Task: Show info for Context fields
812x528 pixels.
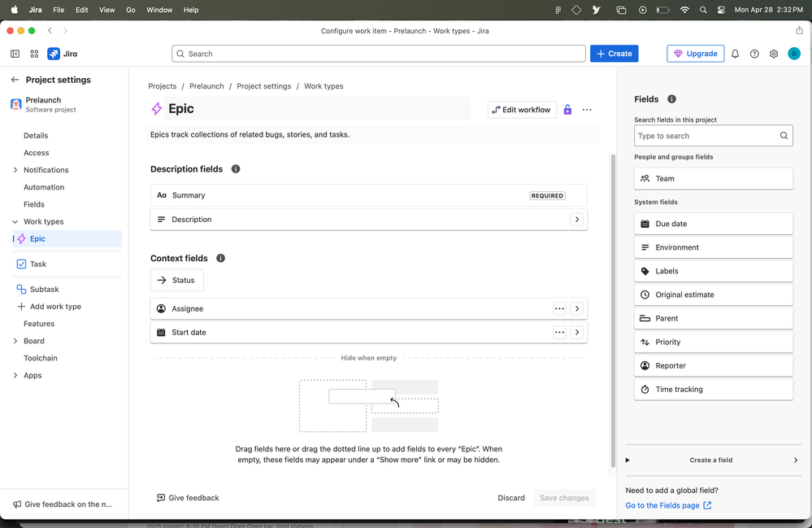Action: click(220, 258)
